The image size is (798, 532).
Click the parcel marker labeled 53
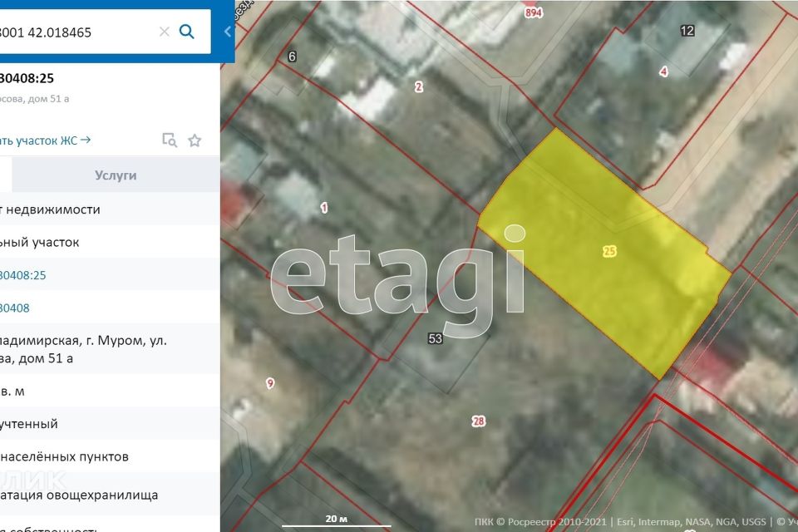tap(435, 338)
